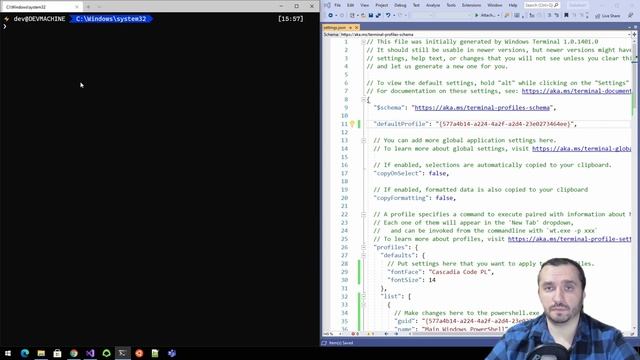Open Microsoft Edge from the taskbar
Screen dimensions: 640x360
point(24,353)
